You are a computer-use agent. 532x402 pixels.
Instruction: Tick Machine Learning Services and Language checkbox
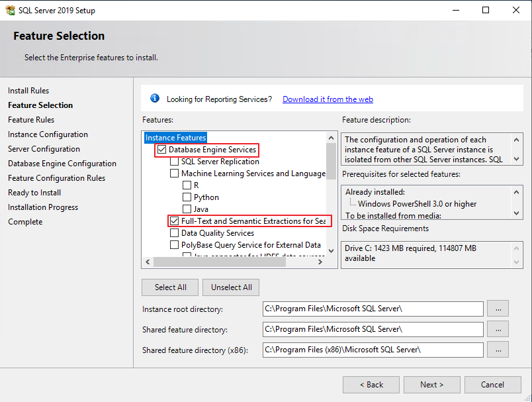tap(175, 173)
